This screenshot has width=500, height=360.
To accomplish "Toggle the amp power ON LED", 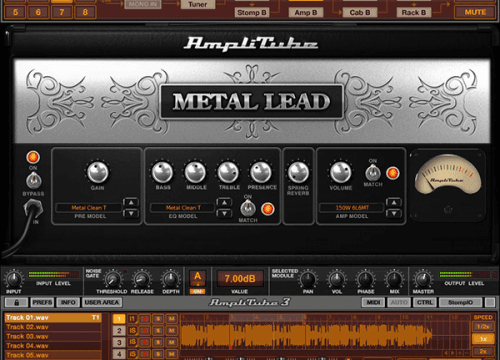I will [33, 157].
